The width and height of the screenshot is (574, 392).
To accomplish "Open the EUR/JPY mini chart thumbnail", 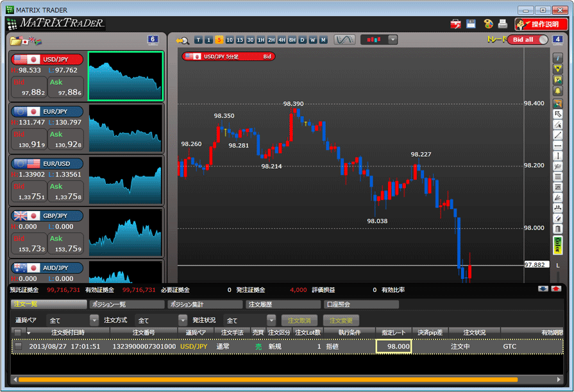I will (125, 128).
